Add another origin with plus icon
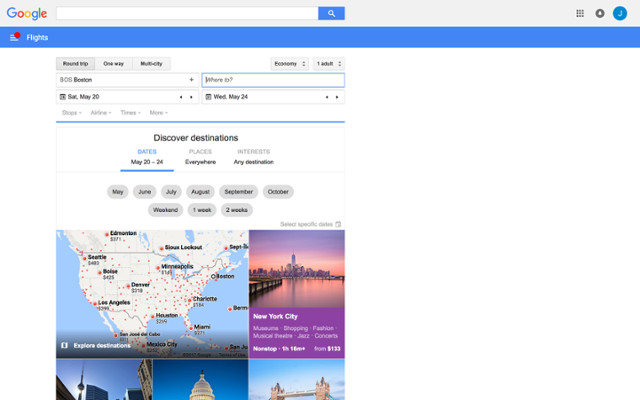Image resolution: width=640 pixels, height=400 pixels. click(191, 80)
